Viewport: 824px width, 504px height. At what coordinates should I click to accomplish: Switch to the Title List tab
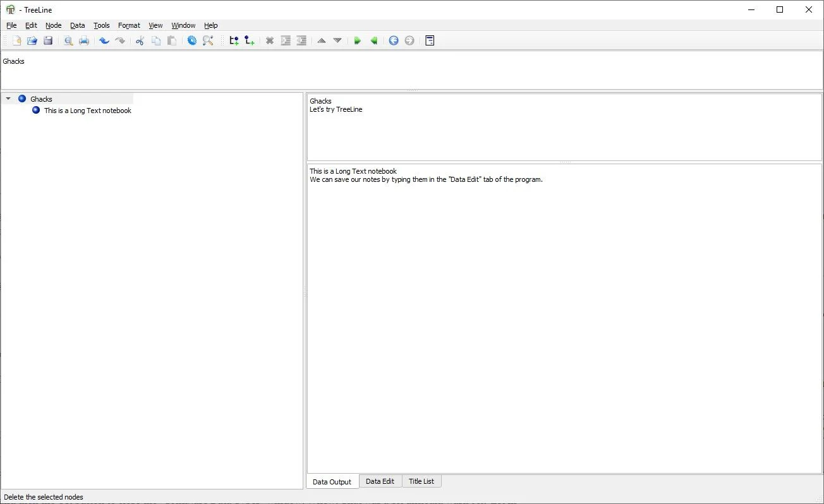click(x=421, y=481)
